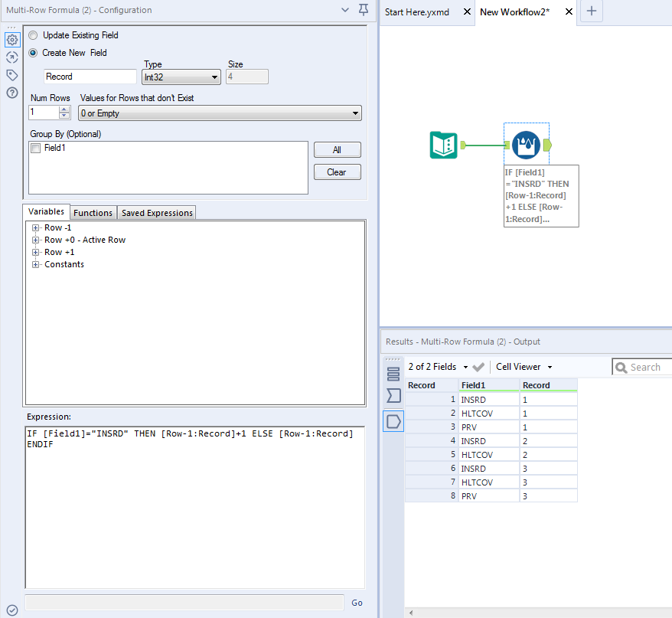Click the All button for Group By
The height and width of the screenshot is (618, 672).
pyautogui.click(x=337, y=150)
